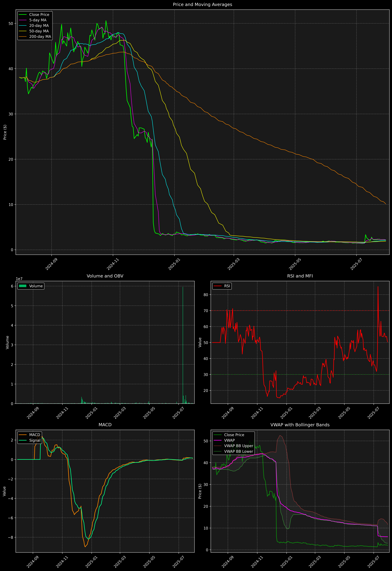Click the 'Price and Moving Averages' chart title
This screenshot has height=571, width=392.
202,4
